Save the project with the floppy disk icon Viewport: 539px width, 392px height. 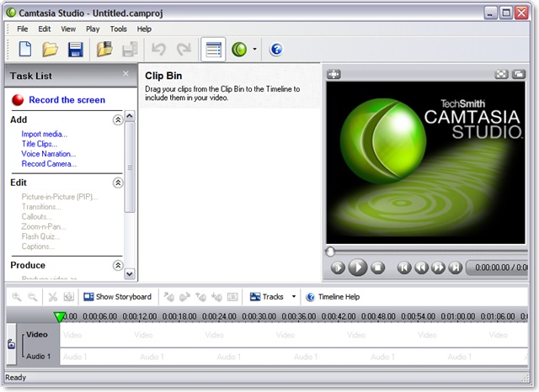(76, 50)
